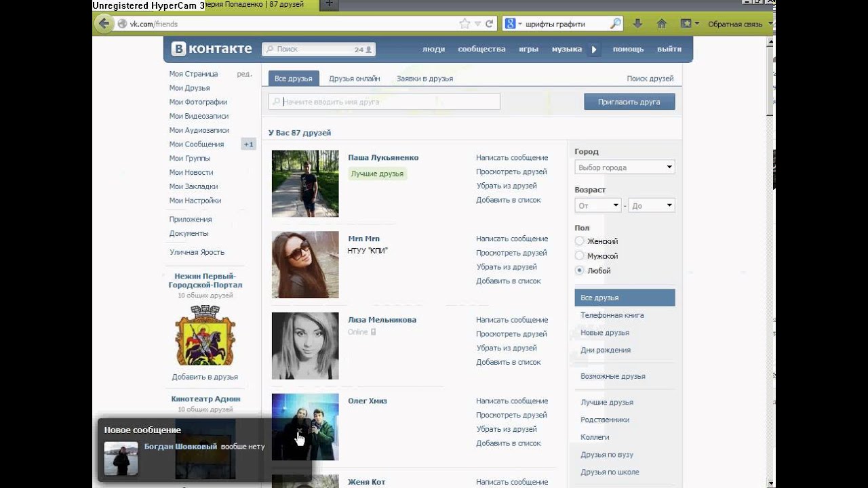Click the browser back arrow button

[104, 24]
